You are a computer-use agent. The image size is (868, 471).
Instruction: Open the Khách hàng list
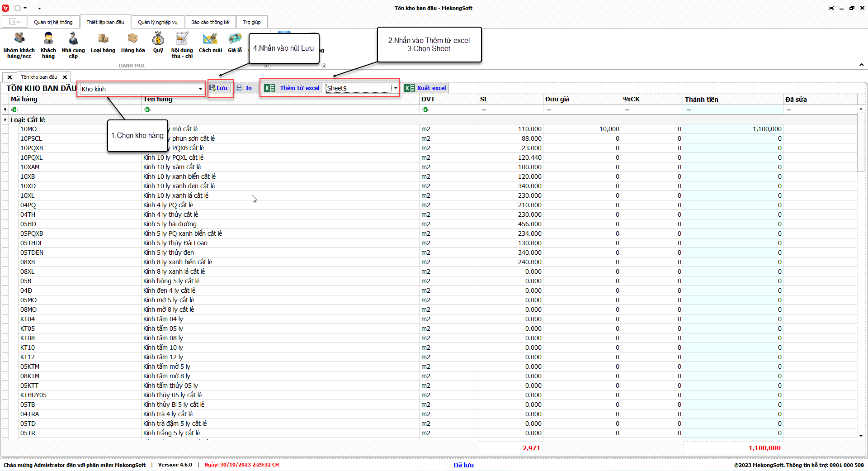48,45
